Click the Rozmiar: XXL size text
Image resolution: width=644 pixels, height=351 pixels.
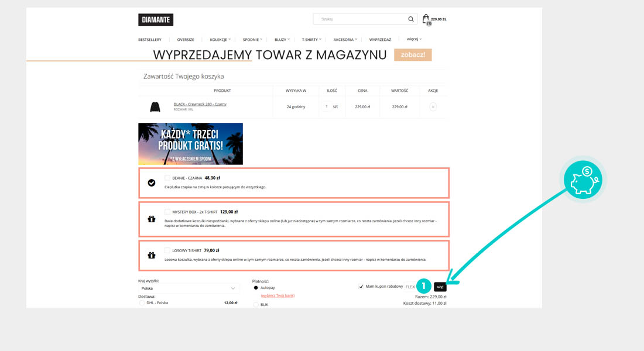click(x=183, y=109)
